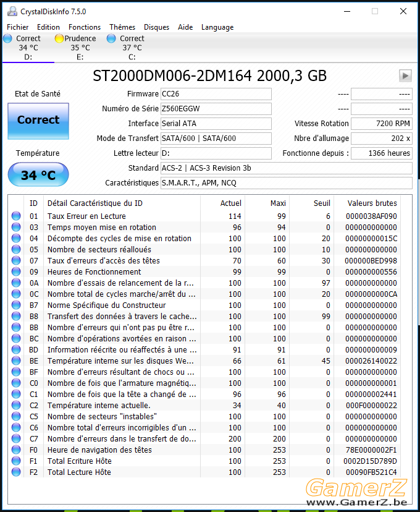Click the power-on hours field 1366 heures

coord(382,153)
